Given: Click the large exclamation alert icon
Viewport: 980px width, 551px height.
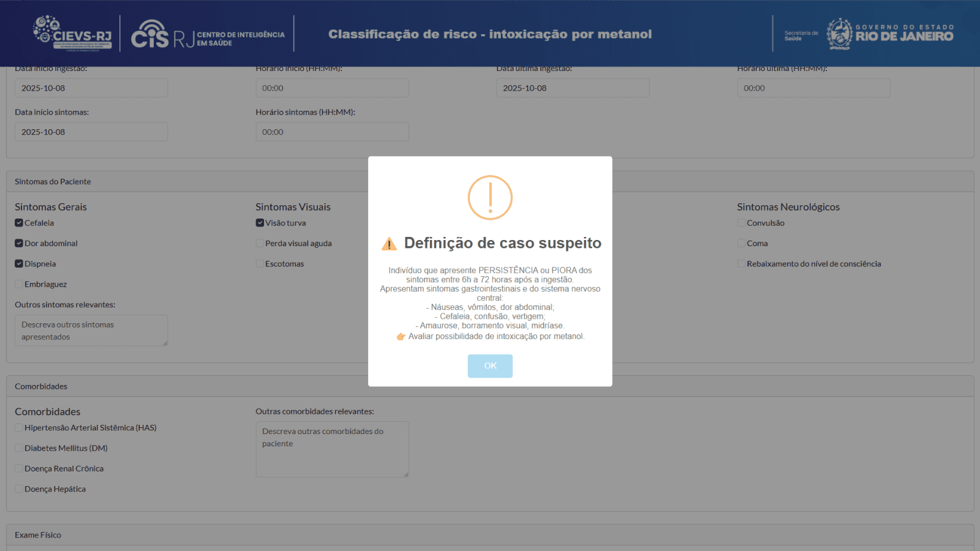Looking at the screenshot, I should click(490, 198).
